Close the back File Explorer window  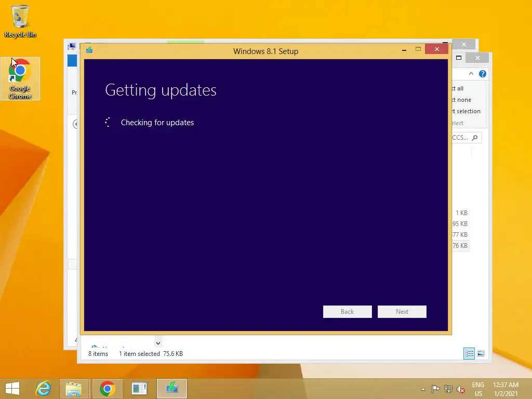pyautogui.click(x=477, y=58)
